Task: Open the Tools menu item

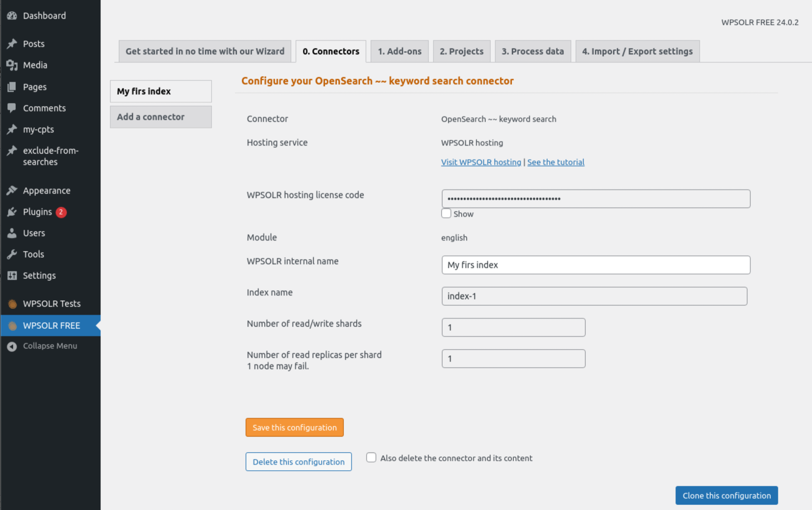Action: click(51, 254)
